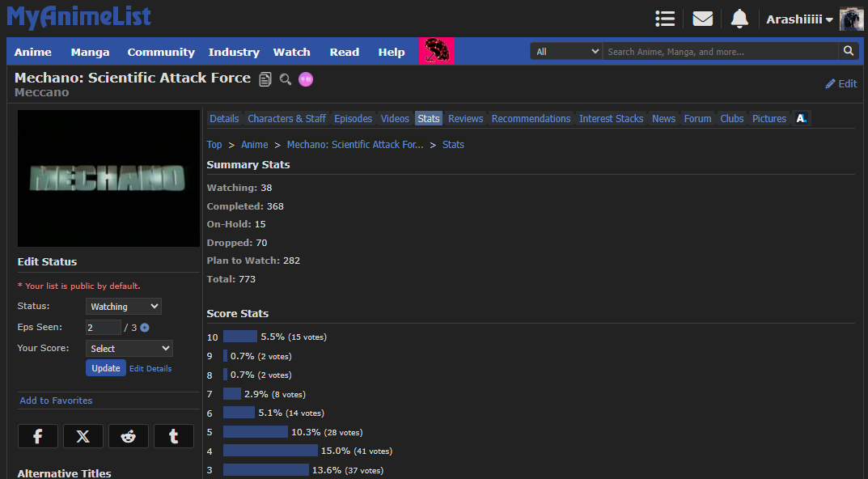Open the Help menu

392,52
